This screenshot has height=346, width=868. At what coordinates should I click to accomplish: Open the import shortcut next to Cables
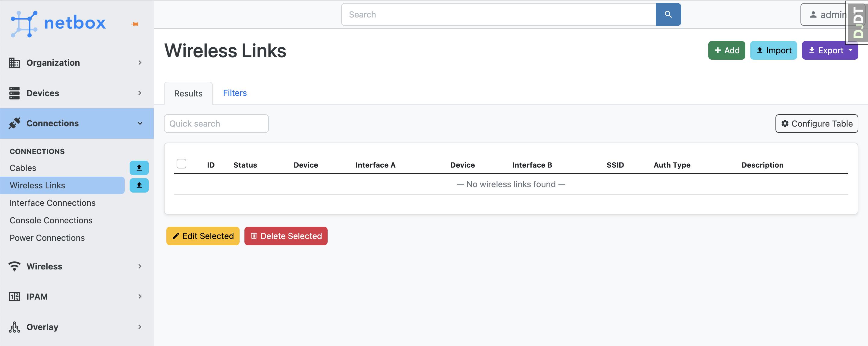tap(139, 168)
